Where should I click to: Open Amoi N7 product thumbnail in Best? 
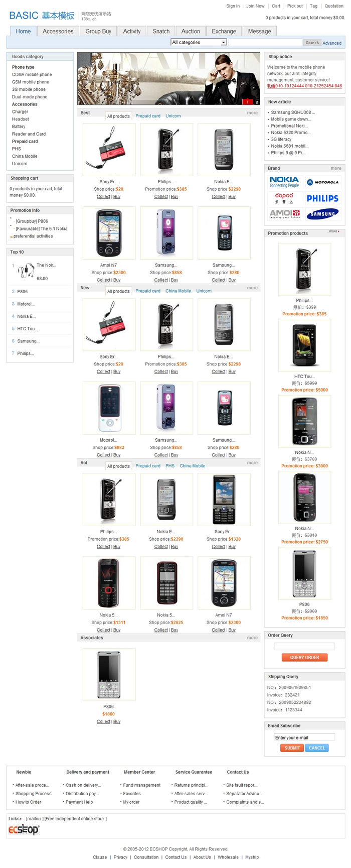point(109,233)
